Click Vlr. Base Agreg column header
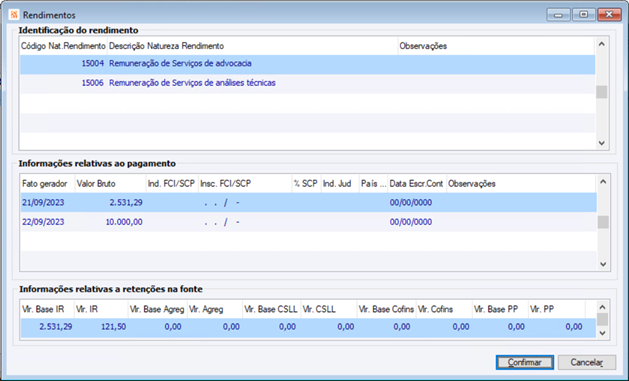Screen dimensions: 629x381 click(x=157, y=309)
